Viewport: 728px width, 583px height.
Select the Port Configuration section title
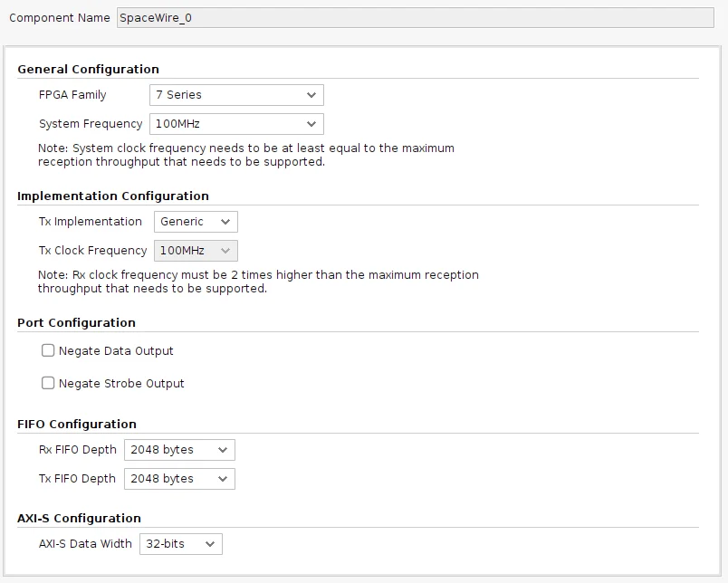tap(76, 323)
